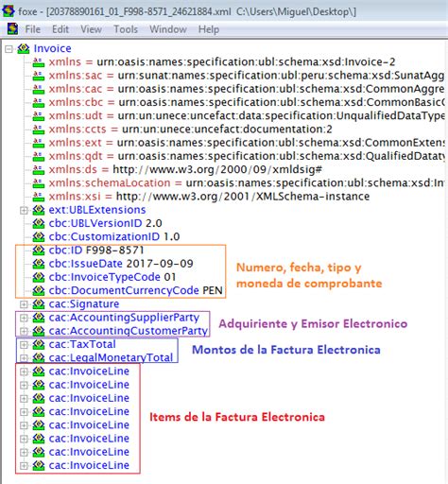Open the Tools menu
This screenshot has width=448, height=484.
[126, 29]
